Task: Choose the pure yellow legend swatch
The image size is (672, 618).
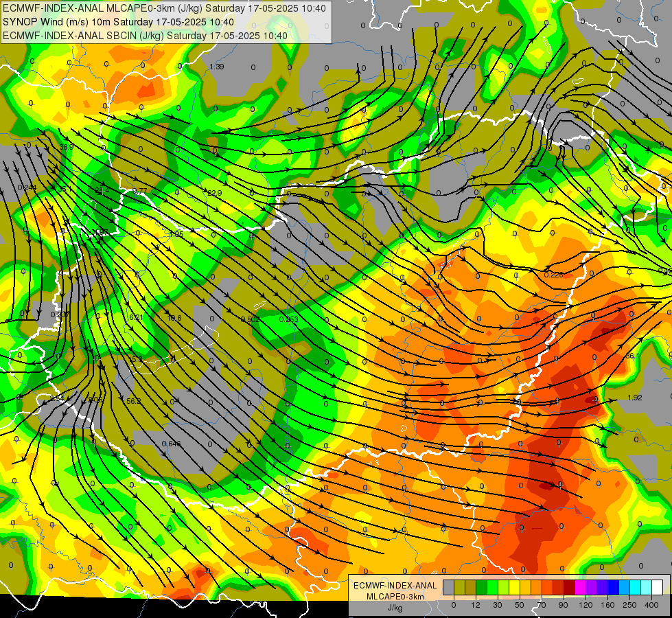Action: point(515,587)
